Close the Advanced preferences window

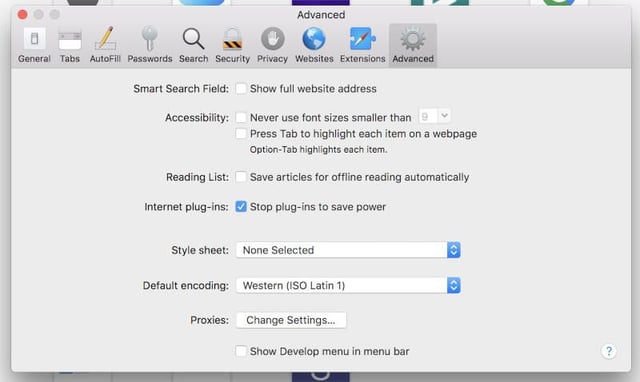22,15
